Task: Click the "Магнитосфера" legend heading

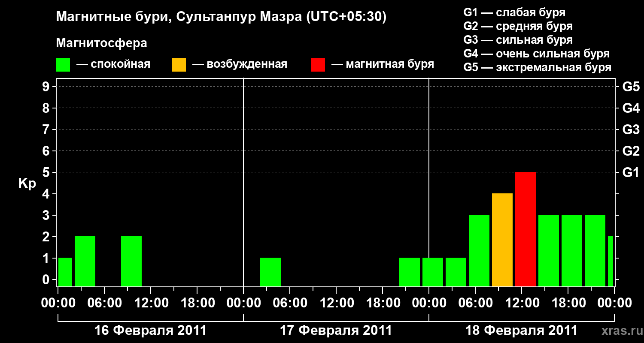Action: 102,43
